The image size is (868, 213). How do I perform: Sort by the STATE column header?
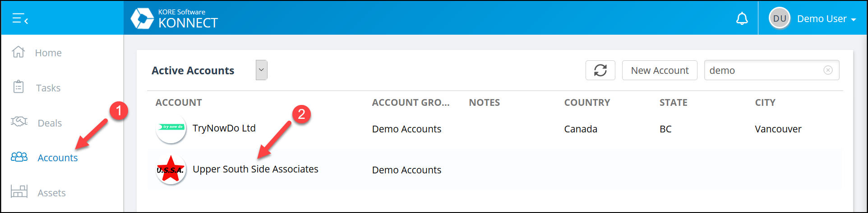[x=673, y=103]
